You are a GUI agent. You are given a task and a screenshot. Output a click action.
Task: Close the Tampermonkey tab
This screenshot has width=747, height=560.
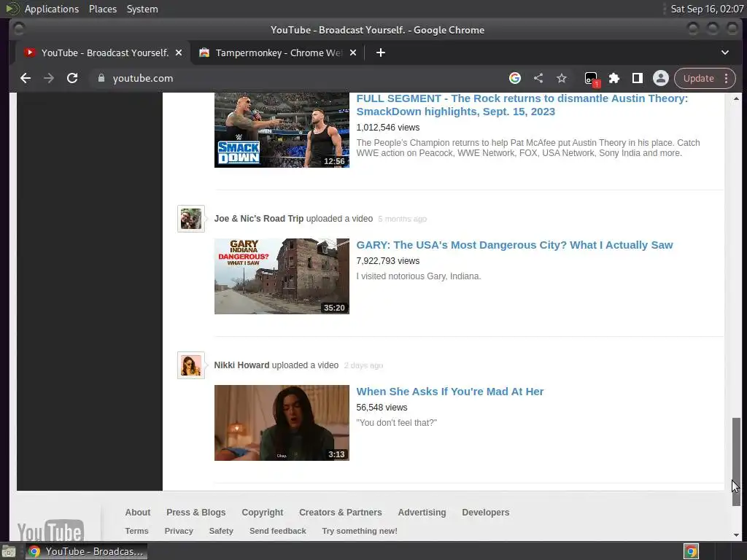(353, 52)
